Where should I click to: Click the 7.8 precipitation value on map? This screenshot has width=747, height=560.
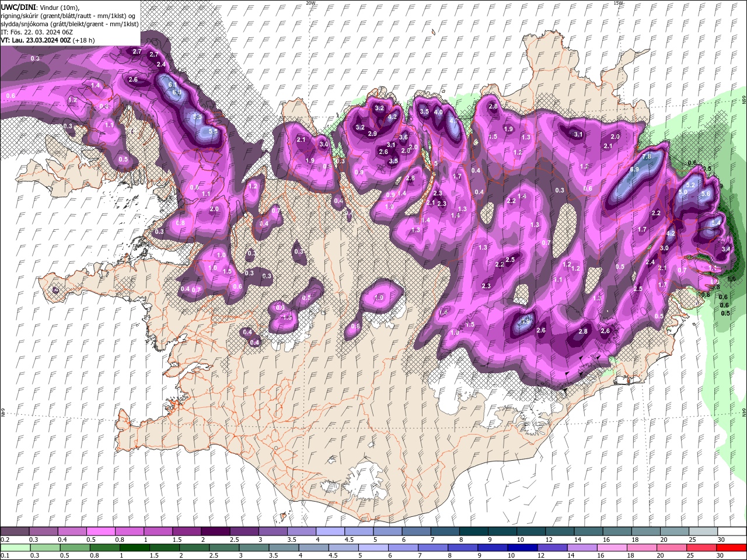646,157
